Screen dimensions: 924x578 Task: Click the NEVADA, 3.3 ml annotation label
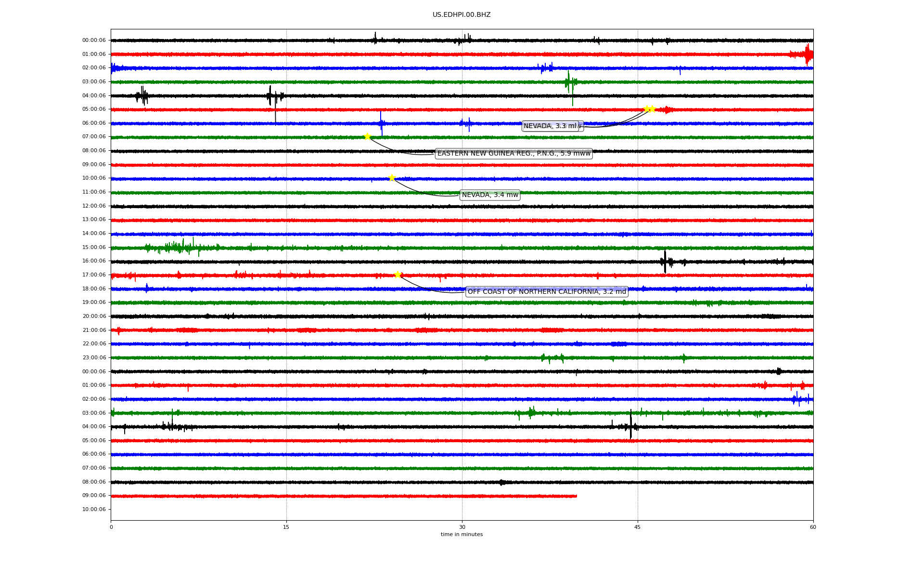552,126
